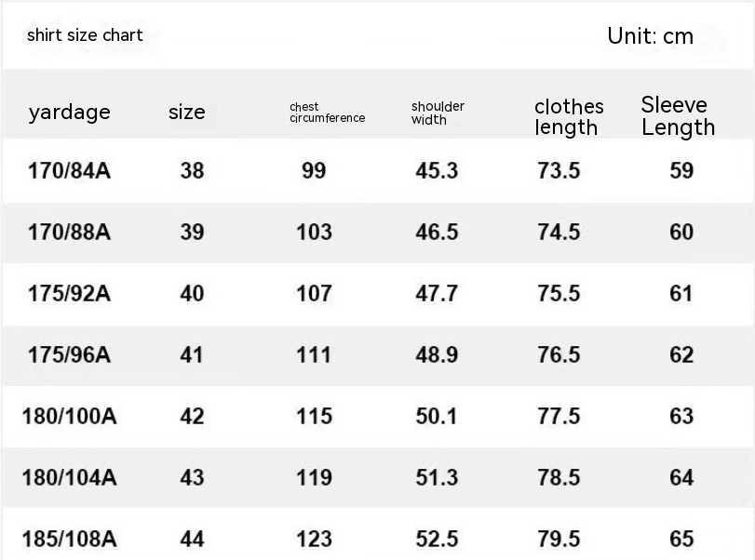
Task: Click the 'chest circumference' column header
Action: 327,113
